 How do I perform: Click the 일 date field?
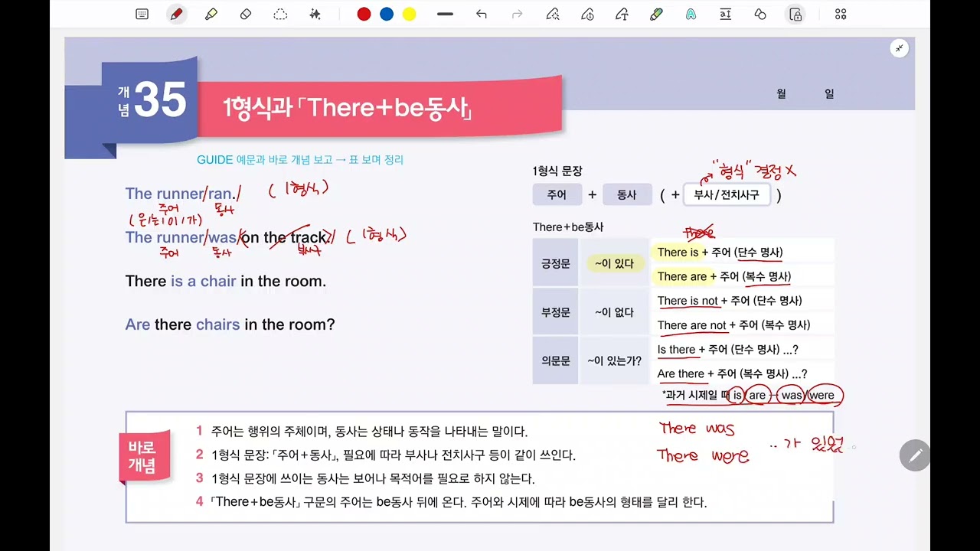coord(829,93)
